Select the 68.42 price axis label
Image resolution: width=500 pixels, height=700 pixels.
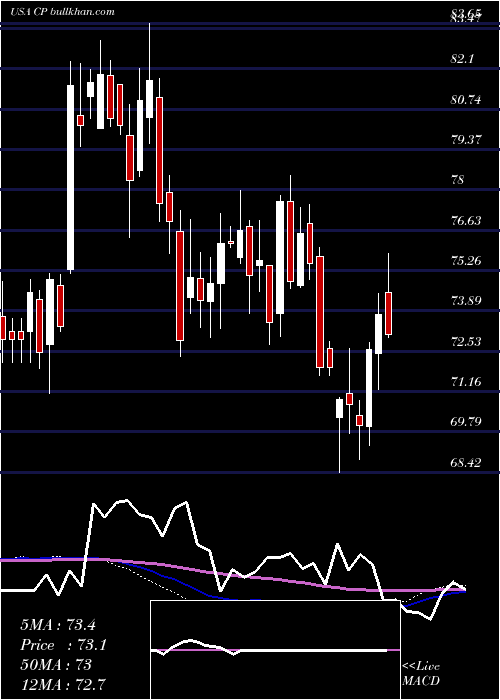pos(466,462)
